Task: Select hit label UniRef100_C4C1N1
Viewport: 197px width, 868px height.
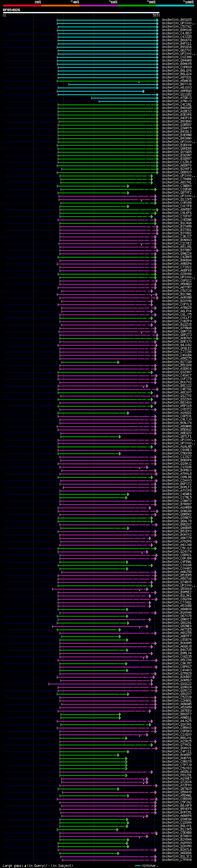Action: 177,105
